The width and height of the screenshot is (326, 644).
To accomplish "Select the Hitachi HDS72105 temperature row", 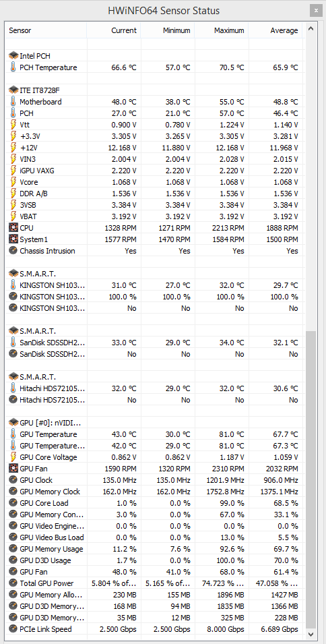I will click(x=155, y=388).
